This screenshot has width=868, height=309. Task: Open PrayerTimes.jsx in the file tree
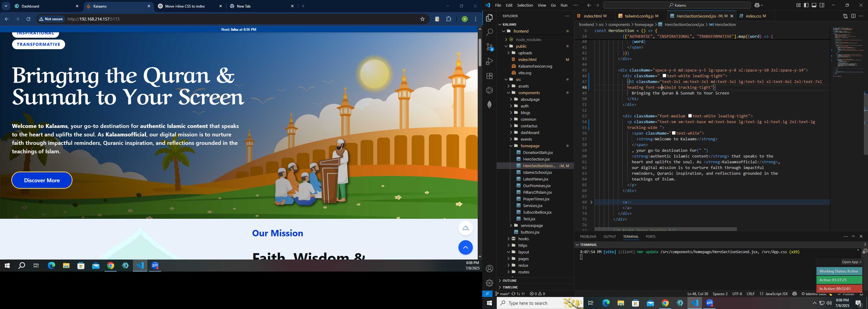[536, 199]
